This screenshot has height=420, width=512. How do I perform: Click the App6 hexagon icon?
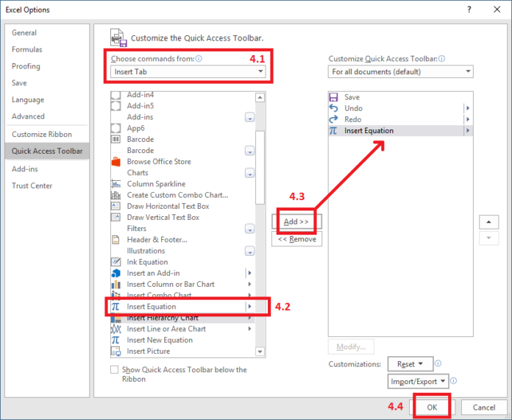115,128
